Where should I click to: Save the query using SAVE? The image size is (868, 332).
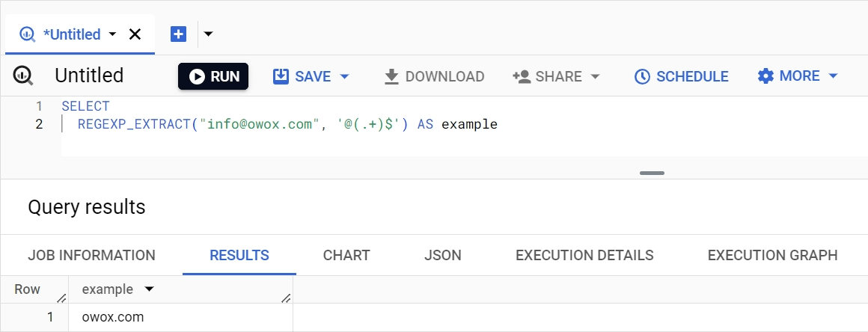pyautogui.click(x=313, y=76)
